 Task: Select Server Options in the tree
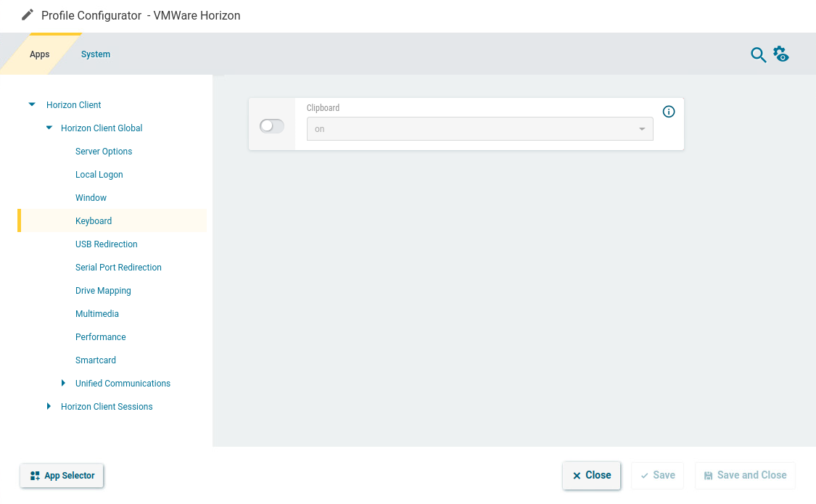(x=104, y=152)
